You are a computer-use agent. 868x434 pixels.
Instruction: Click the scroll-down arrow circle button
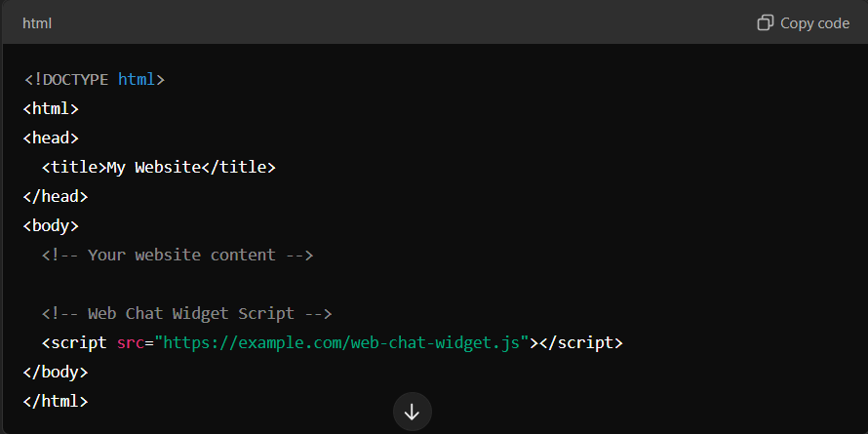tap(412, 412)
